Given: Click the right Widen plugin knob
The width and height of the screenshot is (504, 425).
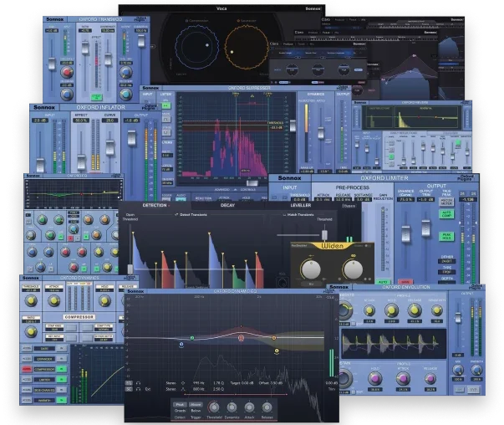Looking at the screenshot, I should 353,269.
